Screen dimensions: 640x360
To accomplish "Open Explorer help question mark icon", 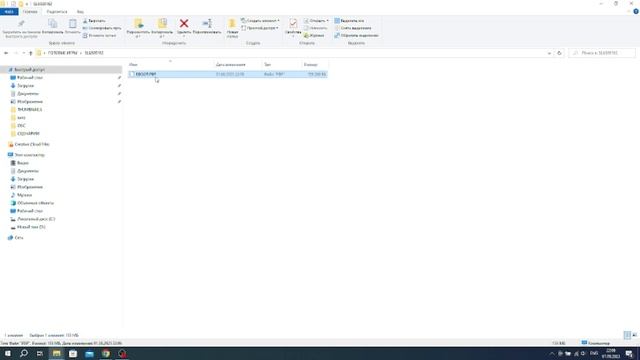I will (x=636, y=12).
